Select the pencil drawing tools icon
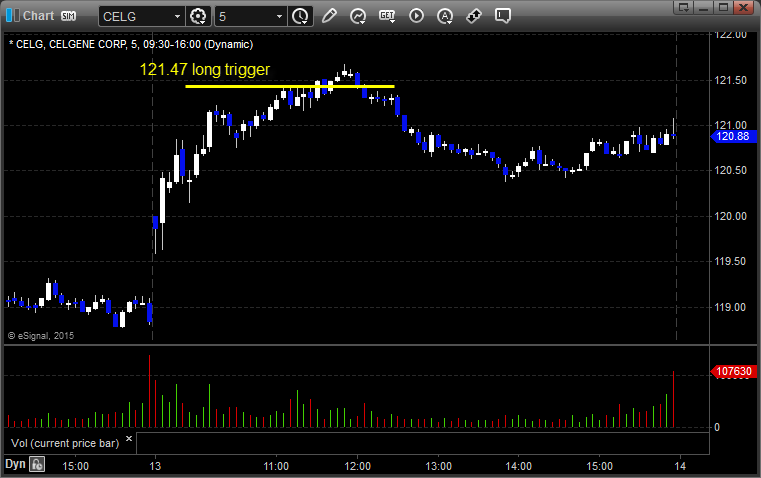Image resolution: width=761 pixels, height=478 pixels. click(329, 16)
